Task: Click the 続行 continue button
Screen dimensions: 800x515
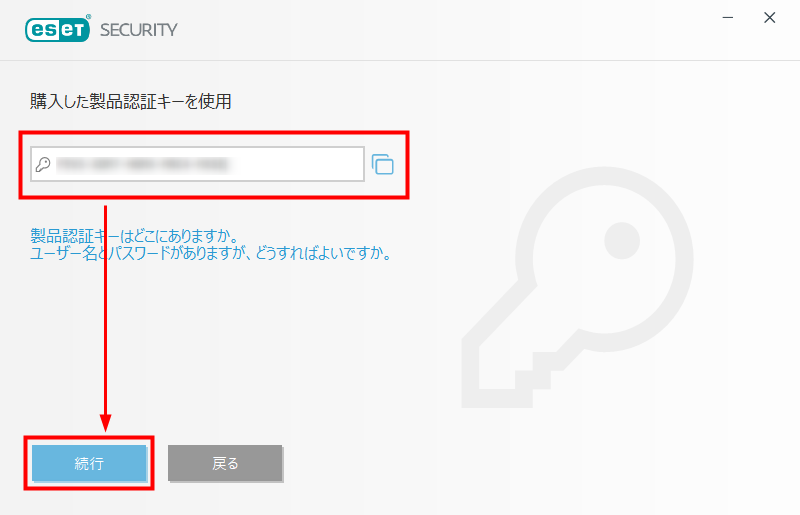Action: [x=89, y=463]
